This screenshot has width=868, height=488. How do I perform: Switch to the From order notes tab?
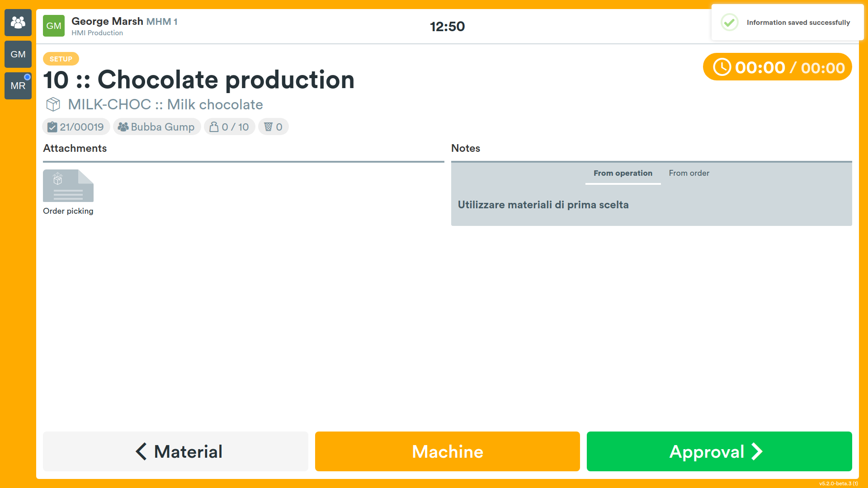(689, 174)
